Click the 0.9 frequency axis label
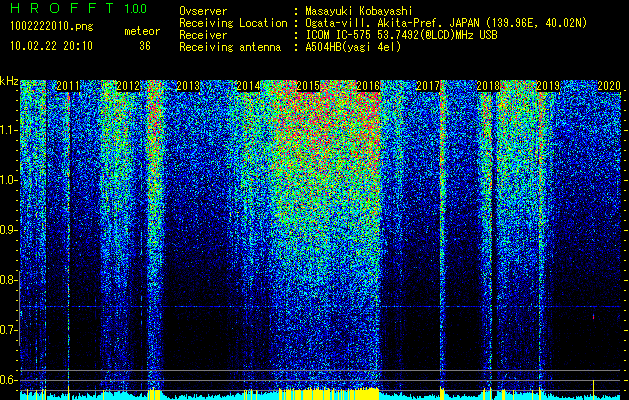The height and width of the screenshot is (400, 629). tap(9, 230)
